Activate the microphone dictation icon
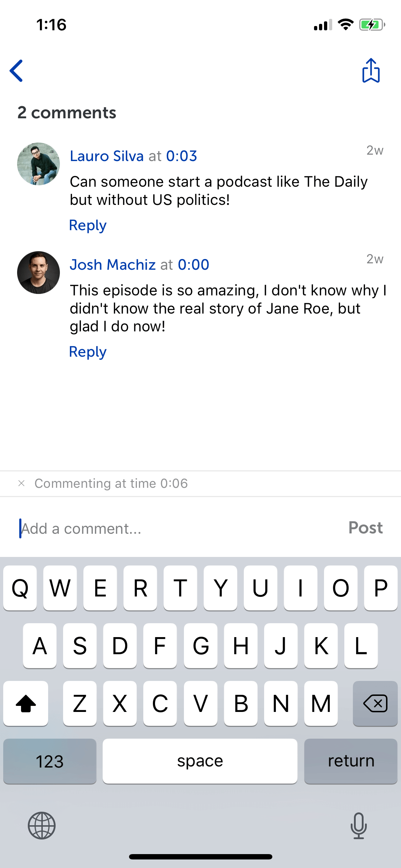Image resolution: width=401 pixels, height=868 pixels. coord(359,826)
